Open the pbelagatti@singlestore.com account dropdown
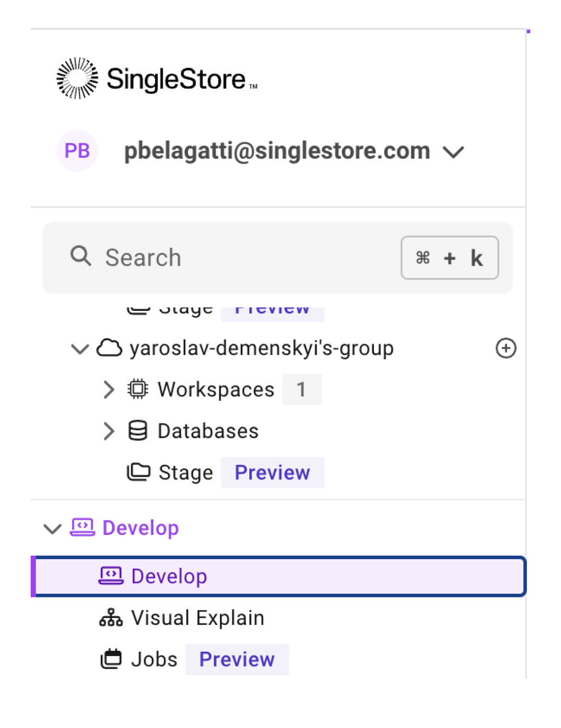This screenshot has height=728, width=561. (x=453, y=152)
